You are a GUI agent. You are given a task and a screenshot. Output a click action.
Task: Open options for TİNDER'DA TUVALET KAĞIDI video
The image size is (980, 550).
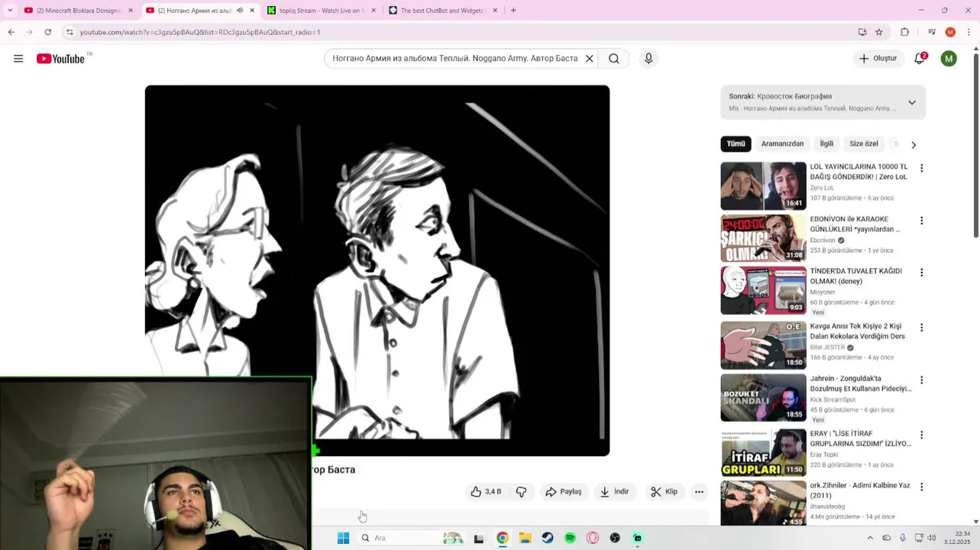point(921,273)
